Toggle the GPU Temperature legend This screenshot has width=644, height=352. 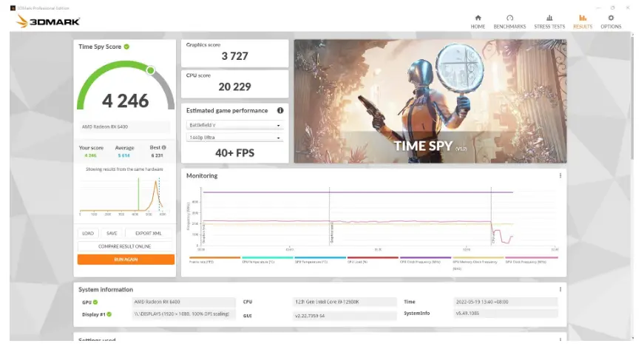click(x=320, y=260)
